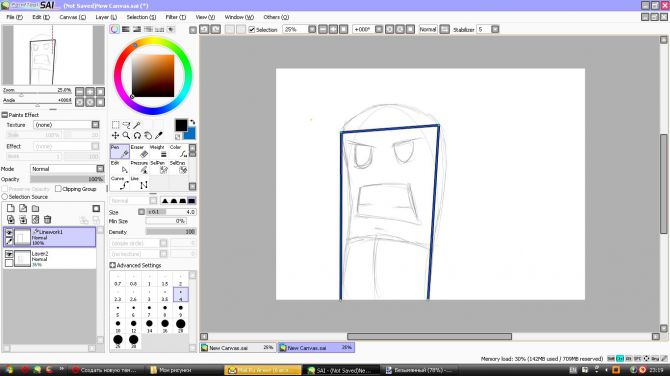Delete layer using trash icon

click(47, 220)
